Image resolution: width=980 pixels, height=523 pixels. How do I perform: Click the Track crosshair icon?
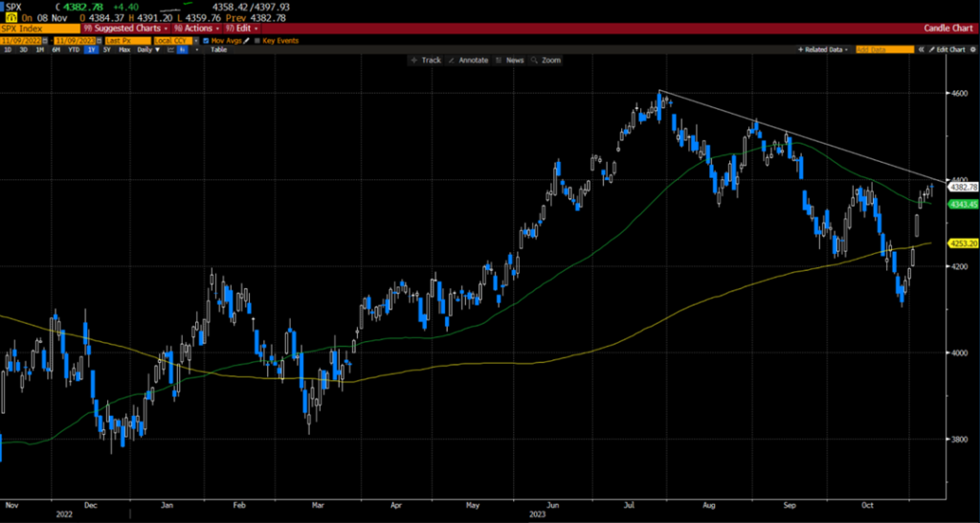click(x=414, y=60)
